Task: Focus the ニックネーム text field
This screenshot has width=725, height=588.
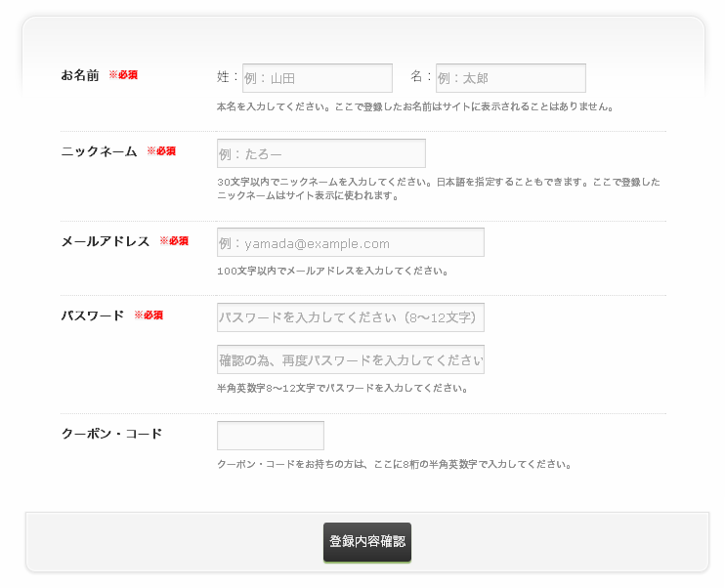Action: (320, 153)
